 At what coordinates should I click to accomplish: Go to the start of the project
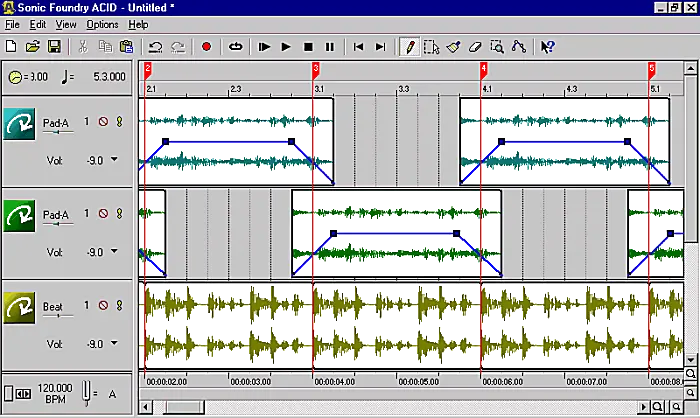[x=358, y=46]
